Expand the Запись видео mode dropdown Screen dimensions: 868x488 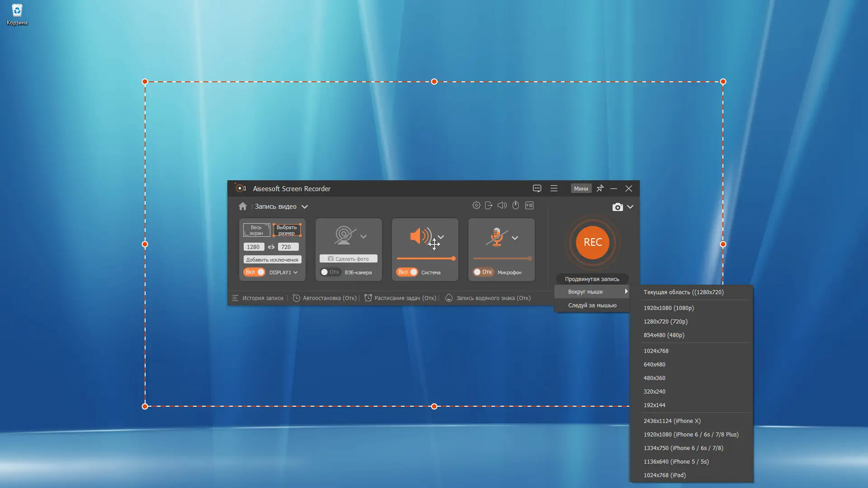pos(305,207)
